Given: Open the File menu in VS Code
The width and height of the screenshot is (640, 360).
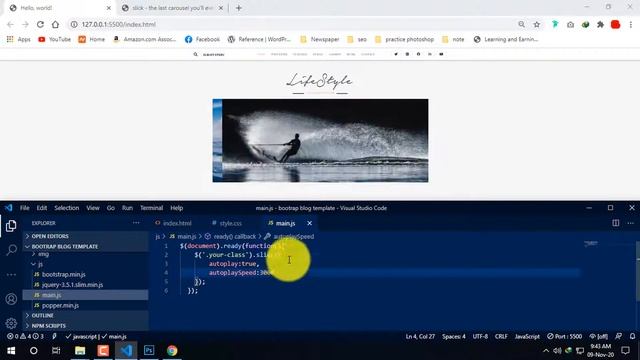Looking at the screenshot, I should [x=24, y=208].
